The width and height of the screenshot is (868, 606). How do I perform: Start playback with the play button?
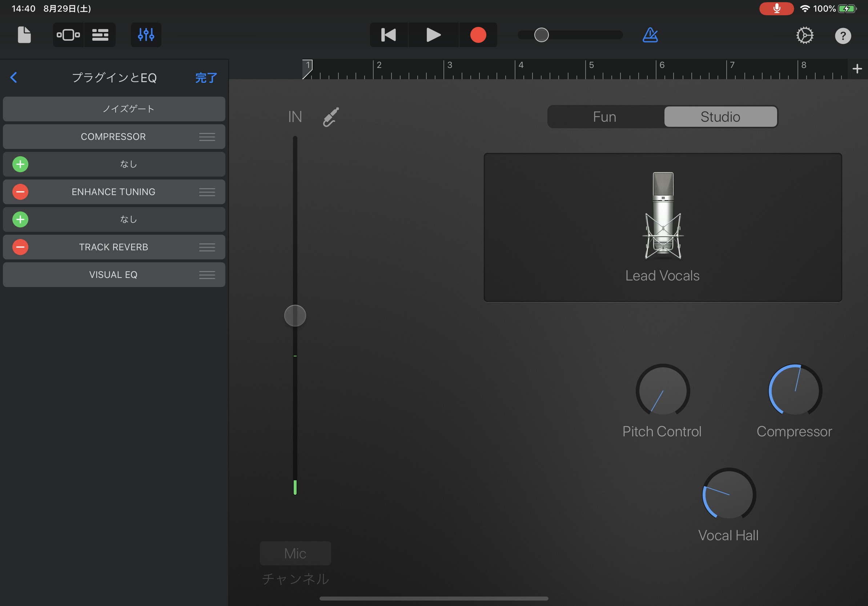(x=433, y=35)
